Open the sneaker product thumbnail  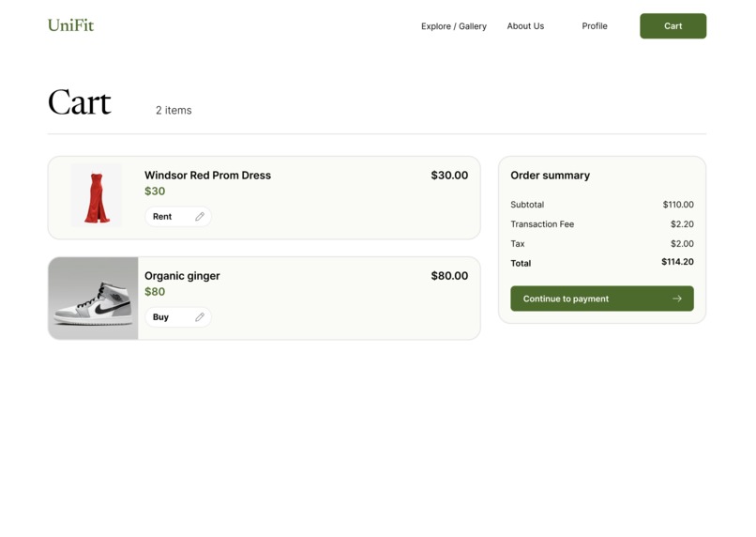click(93, 299)
